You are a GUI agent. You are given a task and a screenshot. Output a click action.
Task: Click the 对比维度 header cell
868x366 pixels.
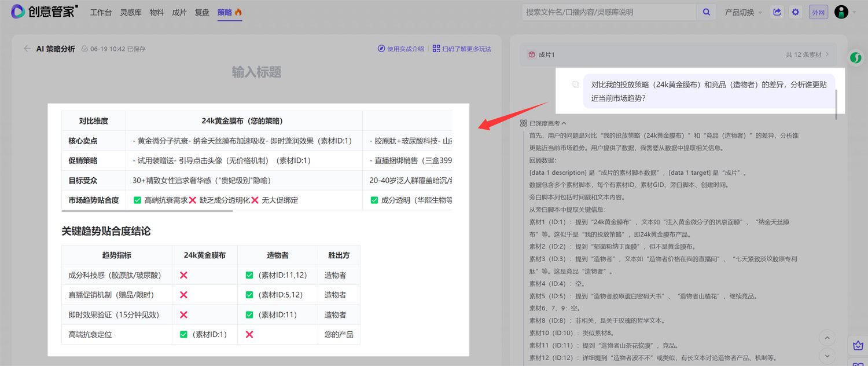pos(94,121)
